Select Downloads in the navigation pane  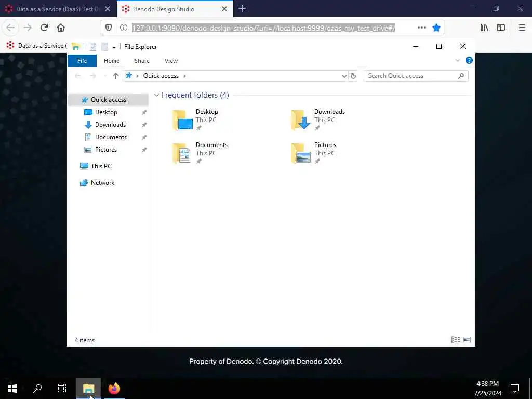[x=110, y=125]
